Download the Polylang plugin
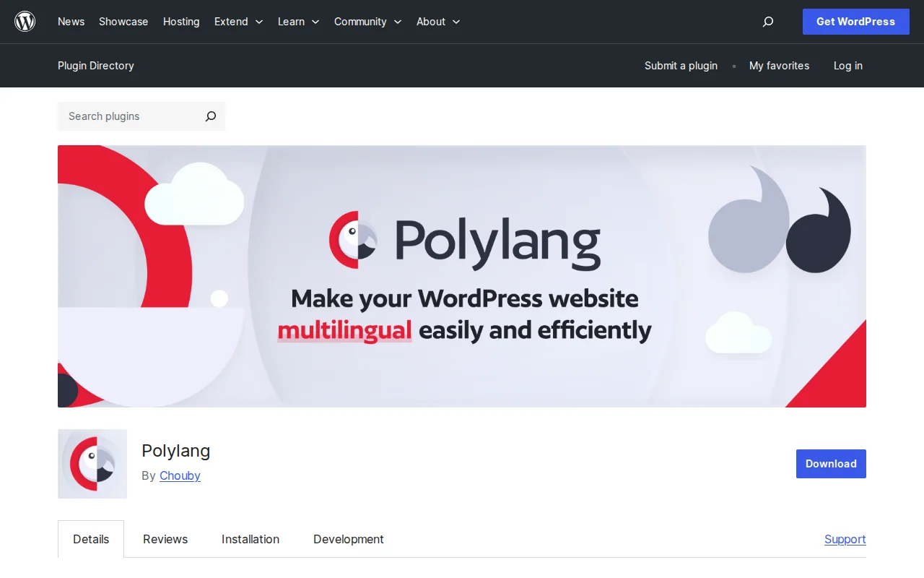The width and height of the screenshot is (924, 578). coord(831,464)
